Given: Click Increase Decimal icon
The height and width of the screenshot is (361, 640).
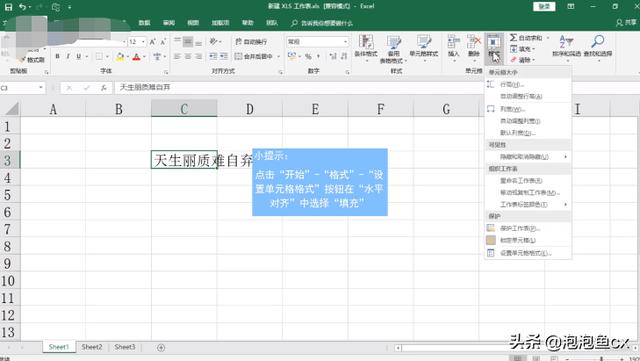Looking at the screenshot, I should click(x=333, y=56).
